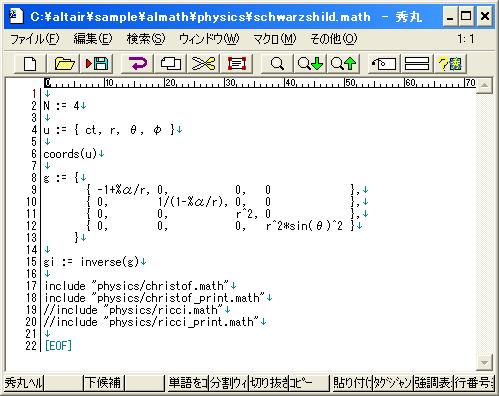Screen dimensions: 499x396
Task: Open the ファイル(F) menu
Action: [35, 39]
